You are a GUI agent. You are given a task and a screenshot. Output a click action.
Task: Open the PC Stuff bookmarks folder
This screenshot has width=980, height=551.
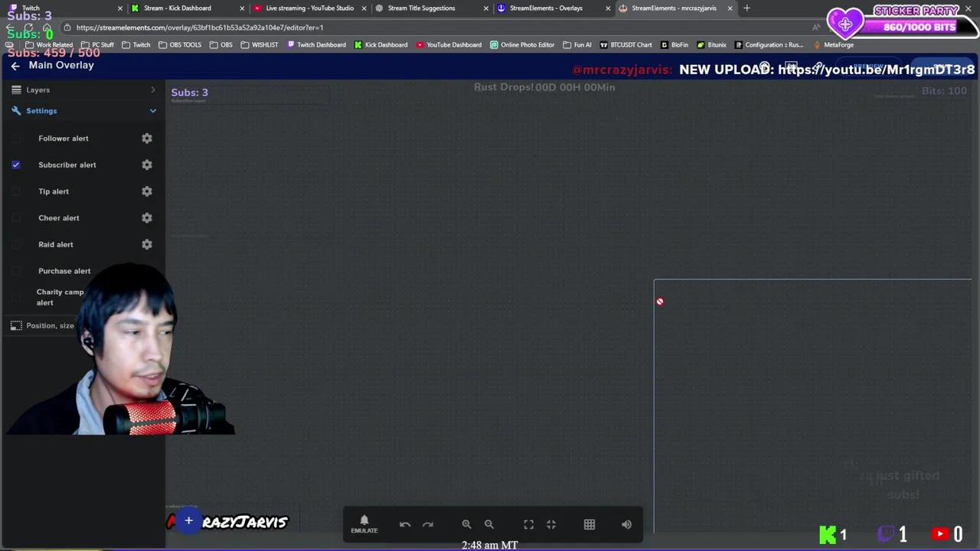coord(97,44)
